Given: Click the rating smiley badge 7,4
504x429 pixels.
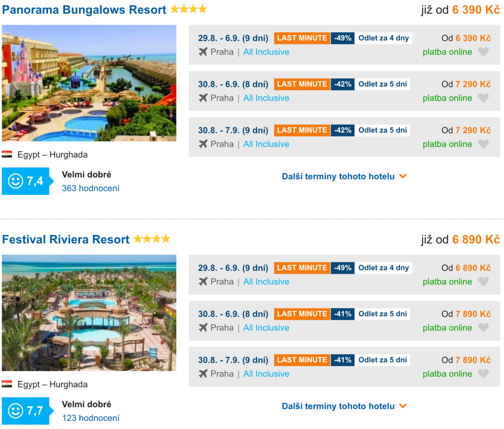Looking at the screenshot, I should pos(26,181).
